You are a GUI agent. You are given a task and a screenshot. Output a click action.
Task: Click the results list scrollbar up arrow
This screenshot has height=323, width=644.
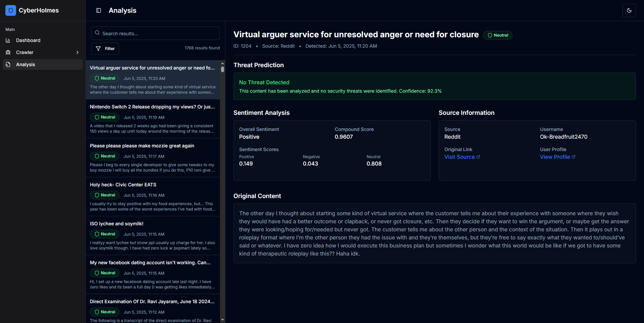pyautogui.click(x=222, y=63)
